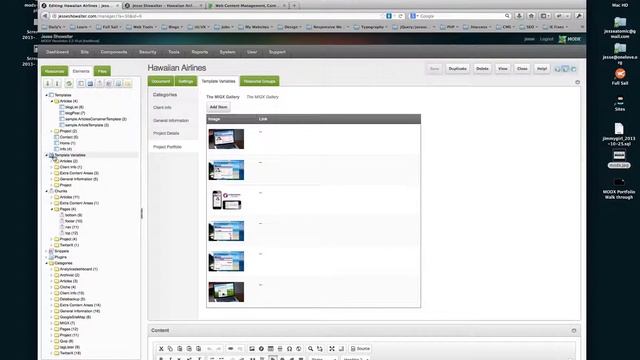Image resolution: width=640 pixels, height=360 pixels.
Task: Click the insert image icon in the editor
Action: 252,349
